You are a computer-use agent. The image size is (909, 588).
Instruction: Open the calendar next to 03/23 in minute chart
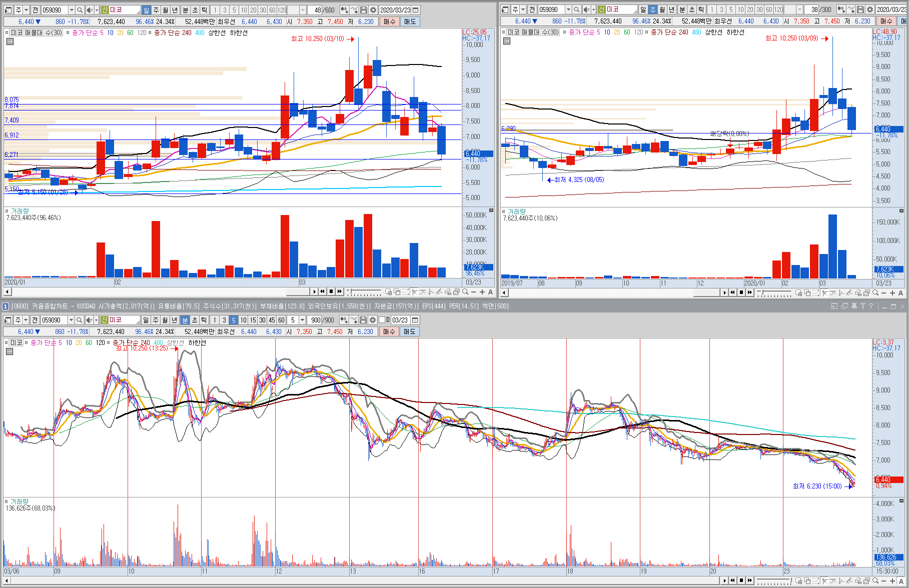[415, 320]
